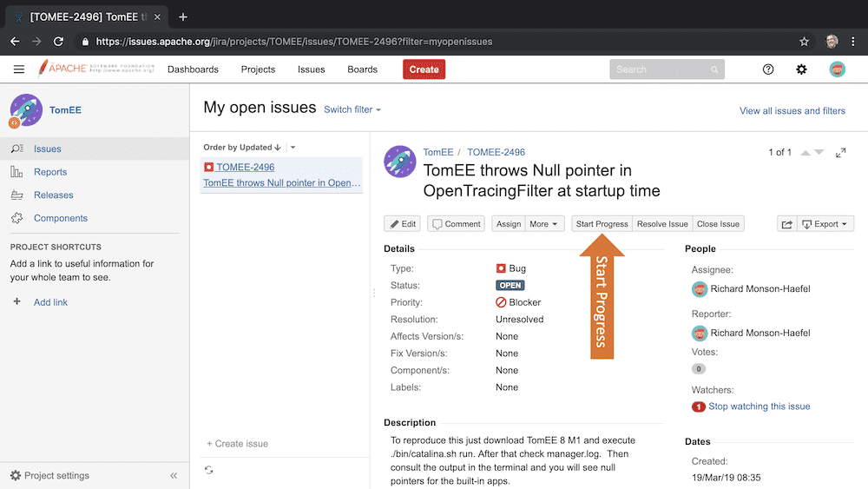Viewport: 868px width, 489px height.
Task: Open the Export dropdown menu
Action: coord(825,224)
